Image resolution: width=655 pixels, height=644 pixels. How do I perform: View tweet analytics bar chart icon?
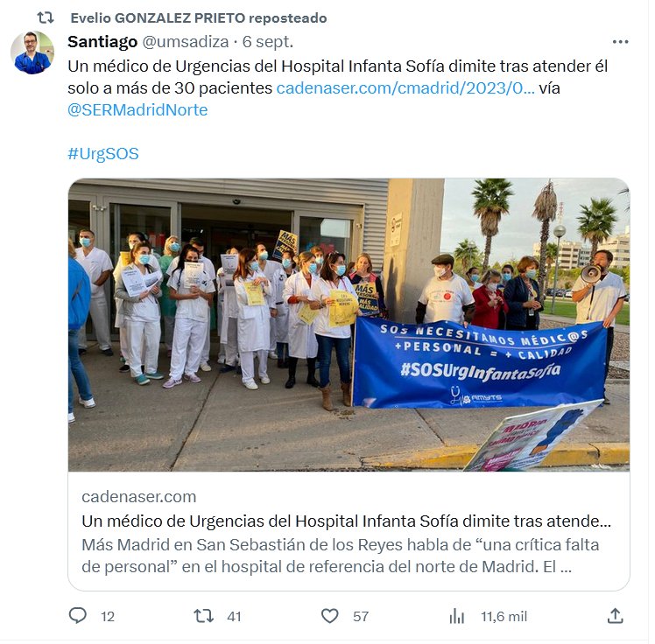pos(457,616)
